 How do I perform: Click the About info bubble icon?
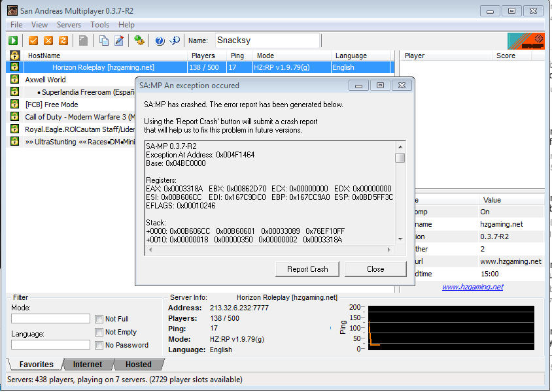[x=175, y=41]
